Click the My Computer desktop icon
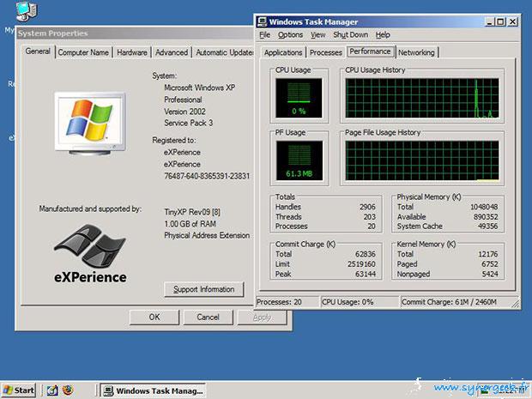Viewport: 532px width, 399px height. [x=26, y=11]
